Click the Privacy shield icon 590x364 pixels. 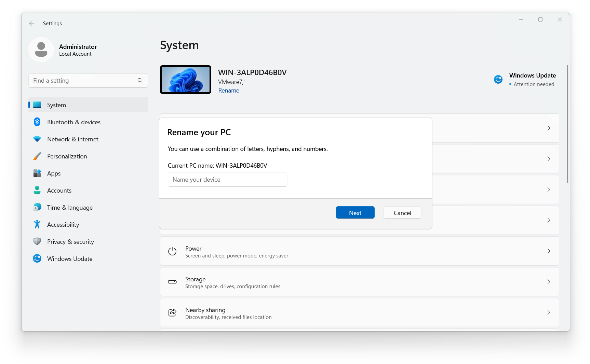(x=37, y=241)
